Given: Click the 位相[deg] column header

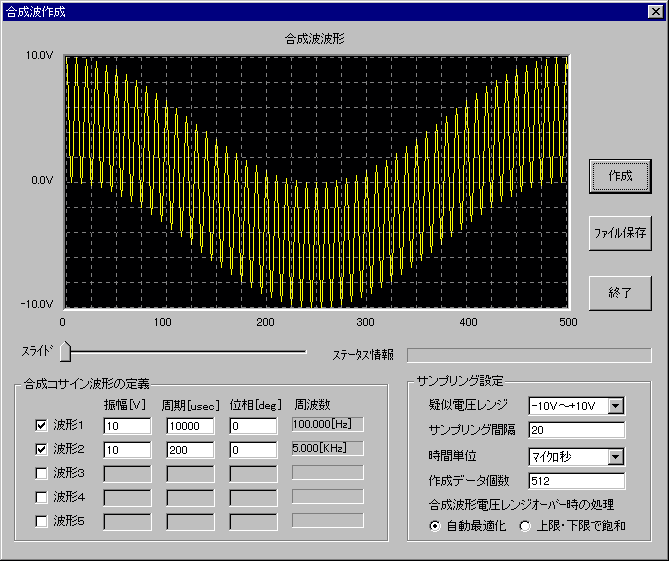Looking at the screenshot, I should [256, 404].
